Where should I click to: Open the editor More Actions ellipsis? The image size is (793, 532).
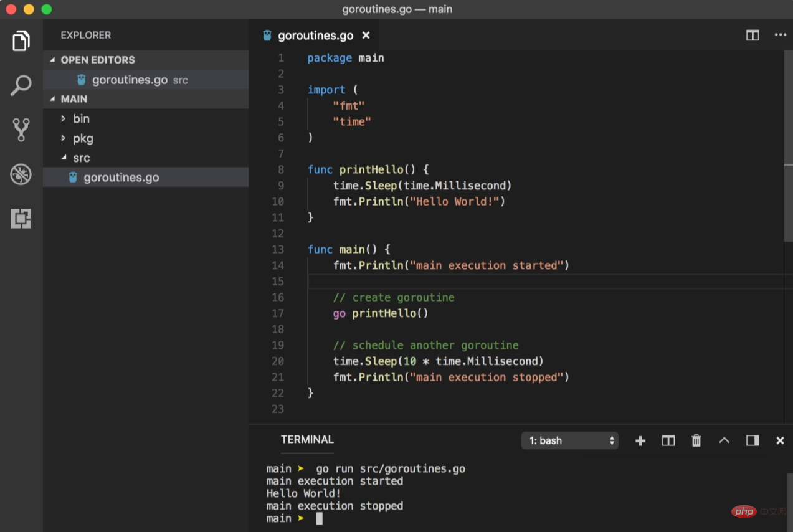tap(780, 36)
